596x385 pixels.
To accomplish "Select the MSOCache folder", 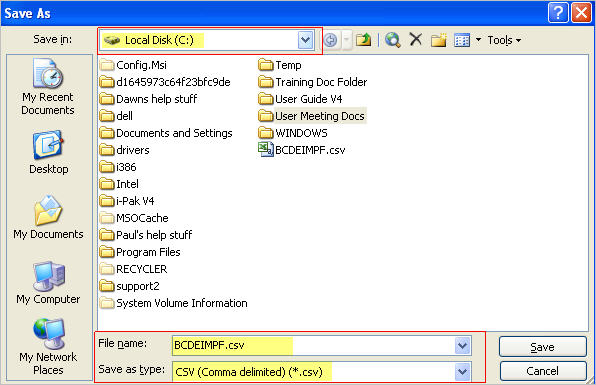I will 134,218.
